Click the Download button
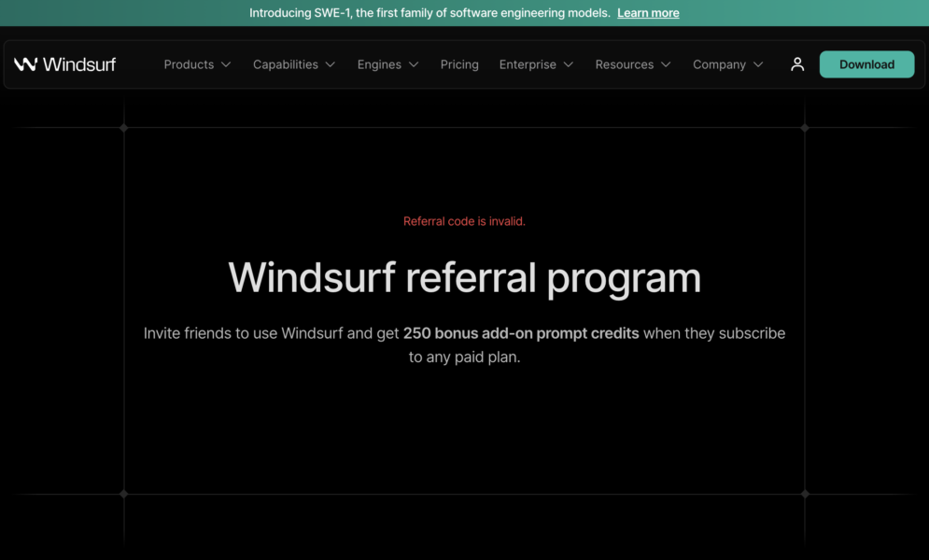929x560 pixels. coord(866,63)
